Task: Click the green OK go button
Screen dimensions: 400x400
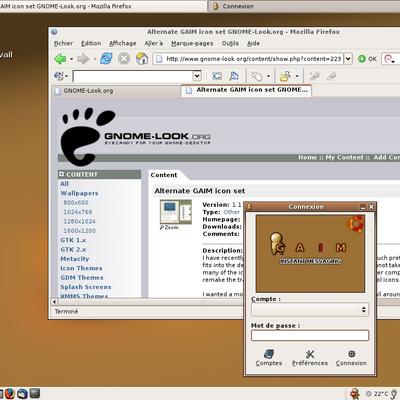Action: [x=367, y=59]
